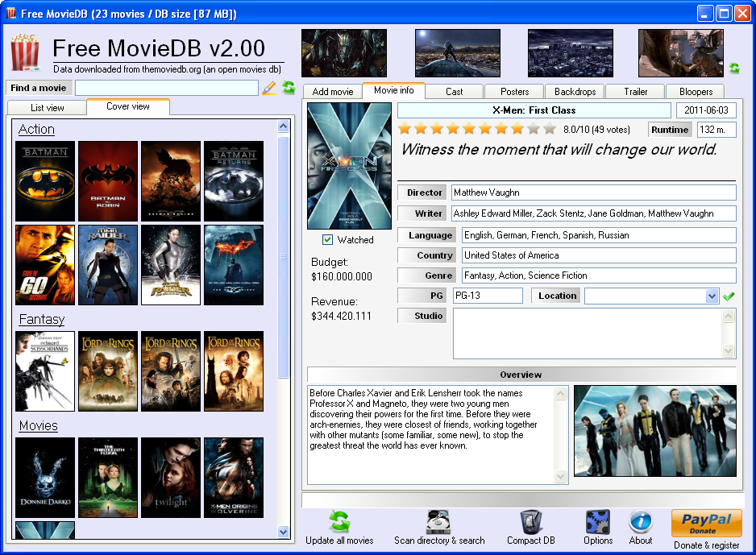Viewport: 756px width, 555px height.
Task: Click in the movie search field
Action: click(x=167, y=88)
